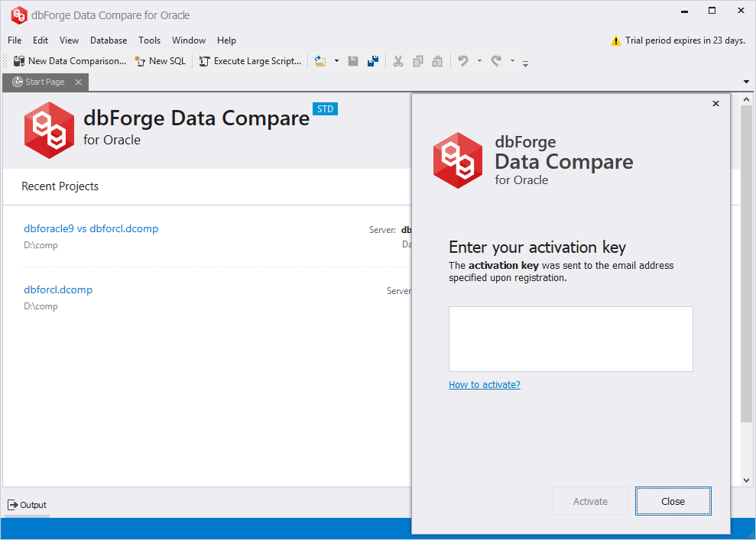Open the Window menu

click(x=189, y=40)
